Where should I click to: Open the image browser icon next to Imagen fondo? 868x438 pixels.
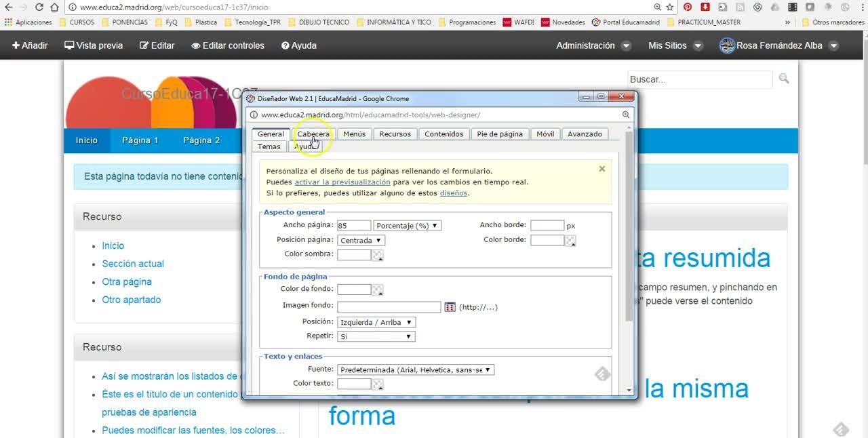coord(450,307)
